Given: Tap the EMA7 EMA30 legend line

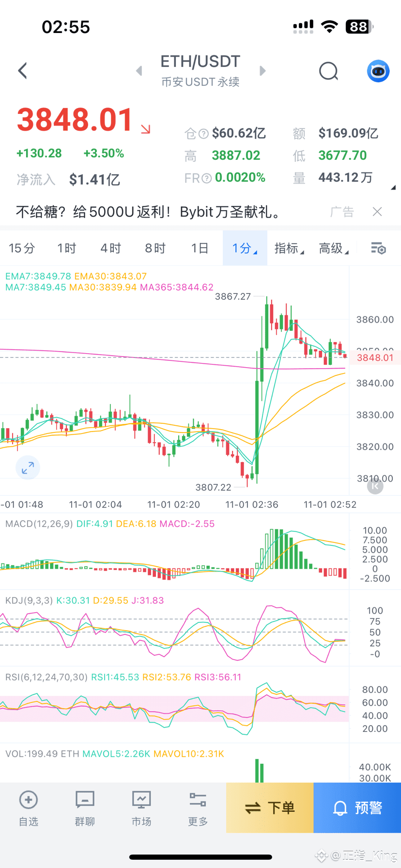Looking at the screenshot, I should pyautogui.click(x=76, y=276).
